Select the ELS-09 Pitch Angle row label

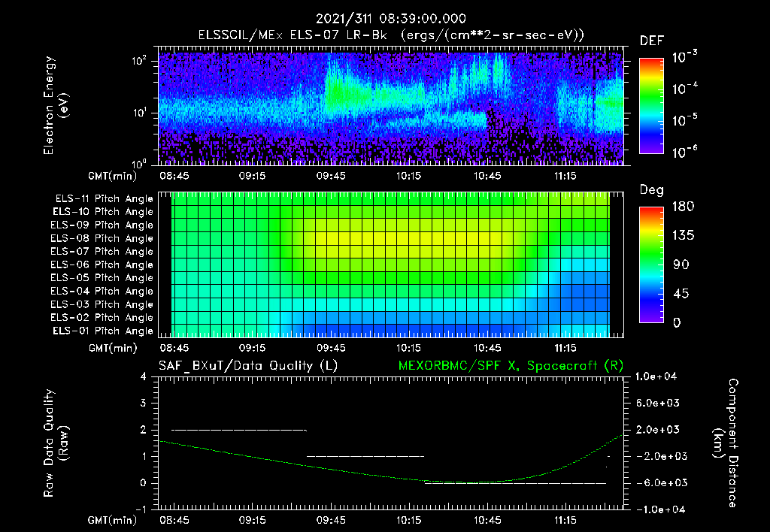pyautogui.click(x=102, y=225)
